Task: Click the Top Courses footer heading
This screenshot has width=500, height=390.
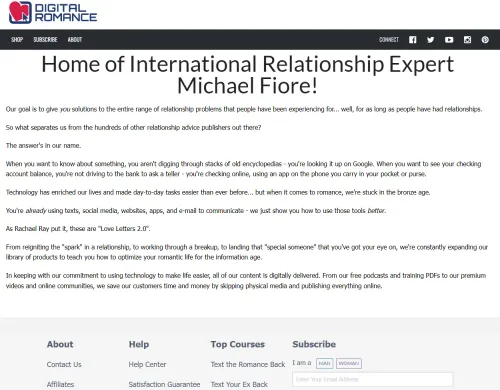Action: click(x=238, y=344)
